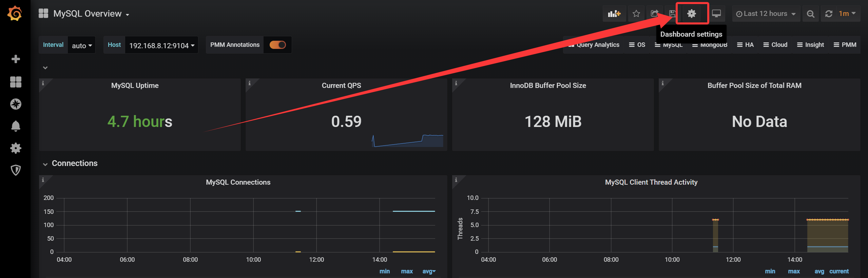Viewport: 868px width, 278px height.
Task: Open the Last 12 hours time picker
Action: 766,14
